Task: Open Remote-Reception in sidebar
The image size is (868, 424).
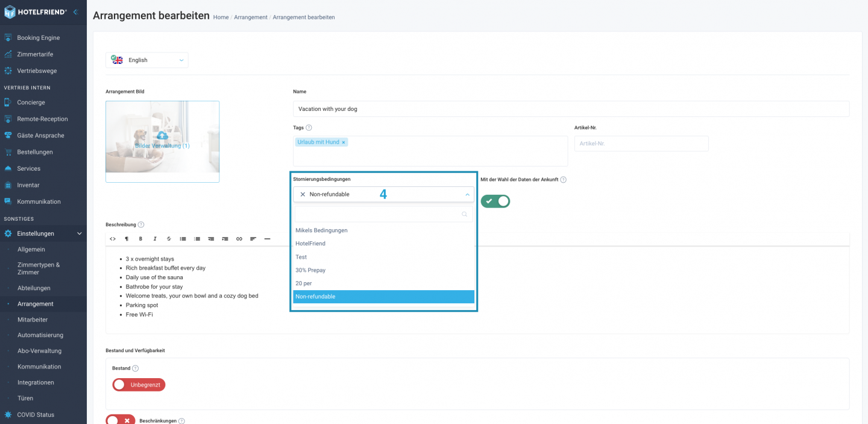Action: [x=43, y=119]
